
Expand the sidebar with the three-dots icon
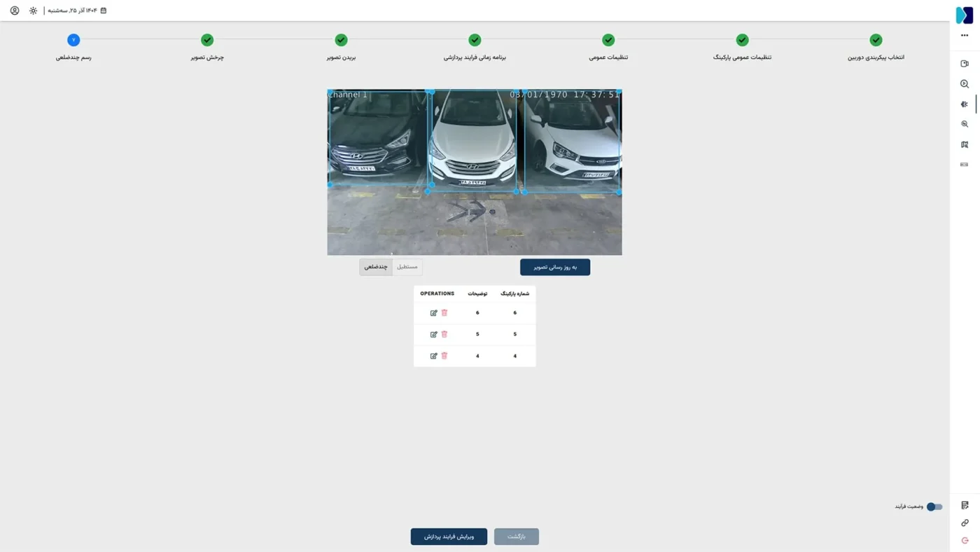pyautogui.click(x=965, y=35)
